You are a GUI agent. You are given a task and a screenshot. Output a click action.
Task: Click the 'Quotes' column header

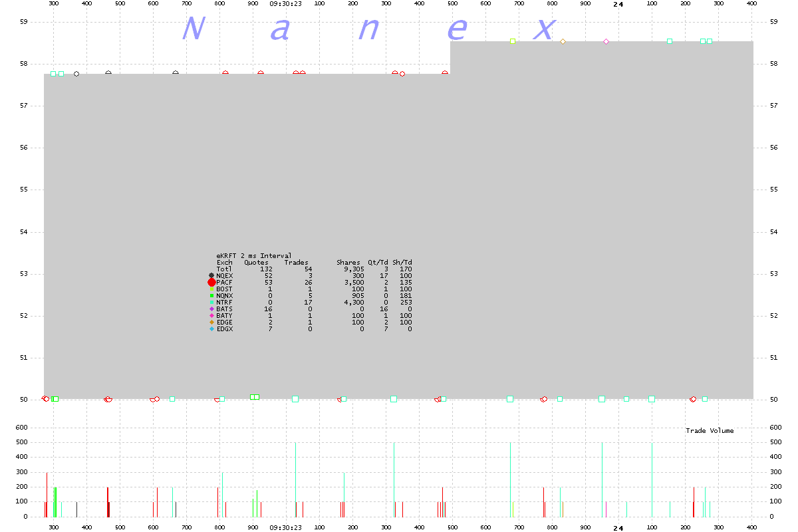(x=256, y=262)
